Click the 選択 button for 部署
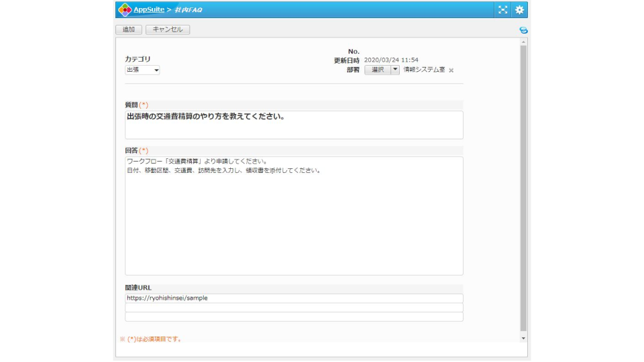 point(378,70)
